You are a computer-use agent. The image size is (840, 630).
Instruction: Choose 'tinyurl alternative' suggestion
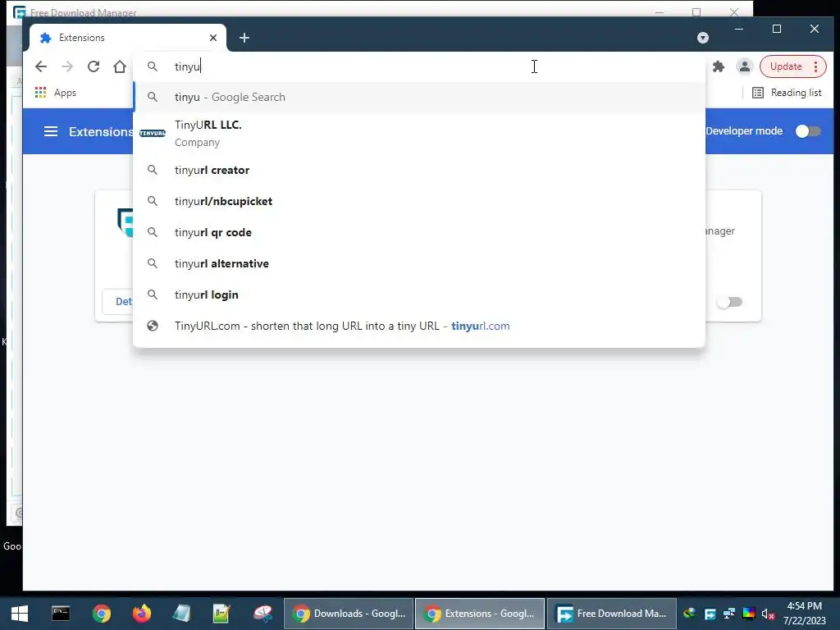click(419, 263)
